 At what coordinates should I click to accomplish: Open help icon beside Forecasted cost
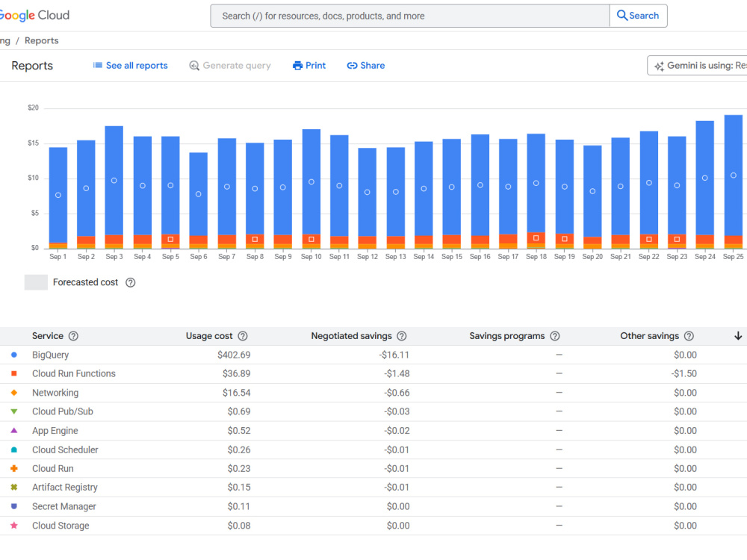pyautogui.click(x=131, y=282)
